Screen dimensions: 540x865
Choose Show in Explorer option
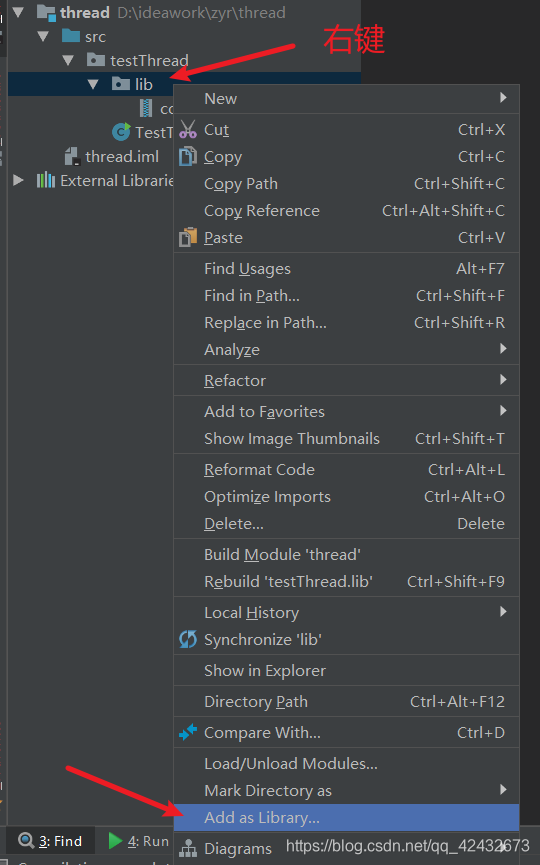[346, 670]
